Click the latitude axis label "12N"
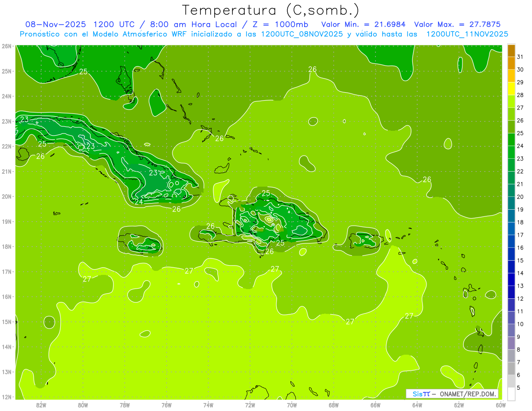The image size is (532, 411). click(x=7, y=397)
